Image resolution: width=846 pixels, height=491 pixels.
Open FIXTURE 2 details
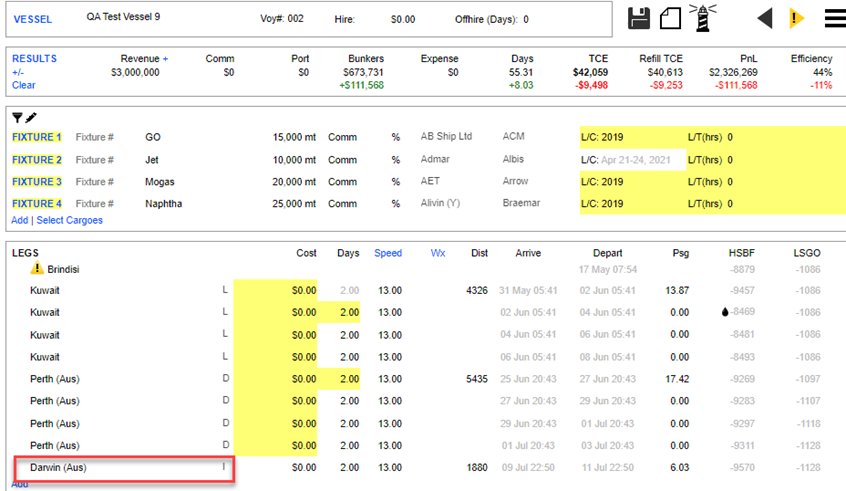click(x=36, y=160)
